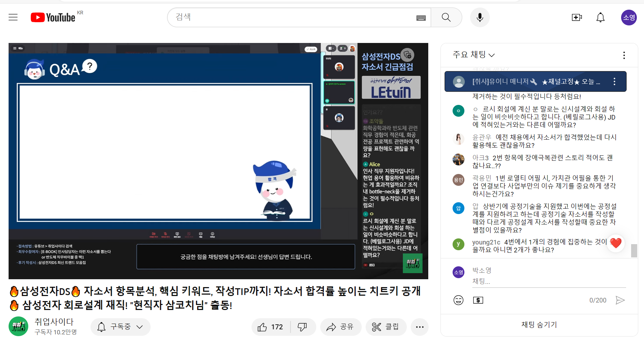
Task: Dislike the video
Action: [303, 327]
